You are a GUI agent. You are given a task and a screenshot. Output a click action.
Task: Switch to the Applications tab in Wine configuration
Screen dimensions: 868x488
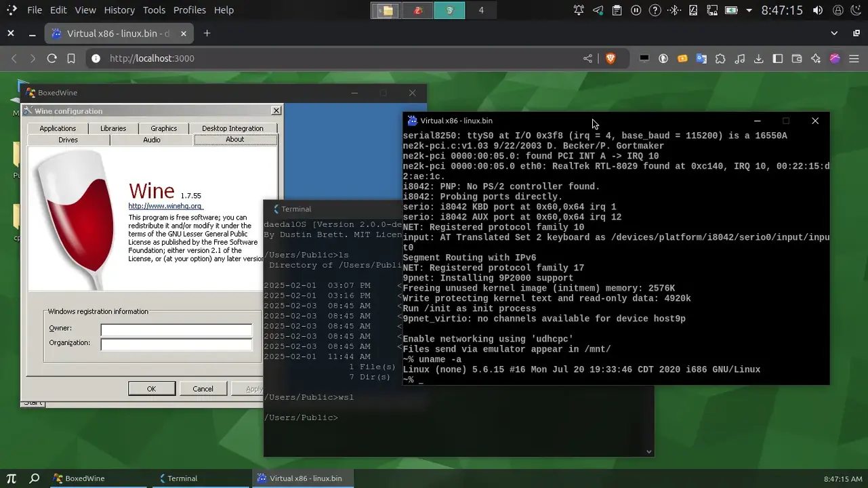pyautogui.click(x=58, y=128)
